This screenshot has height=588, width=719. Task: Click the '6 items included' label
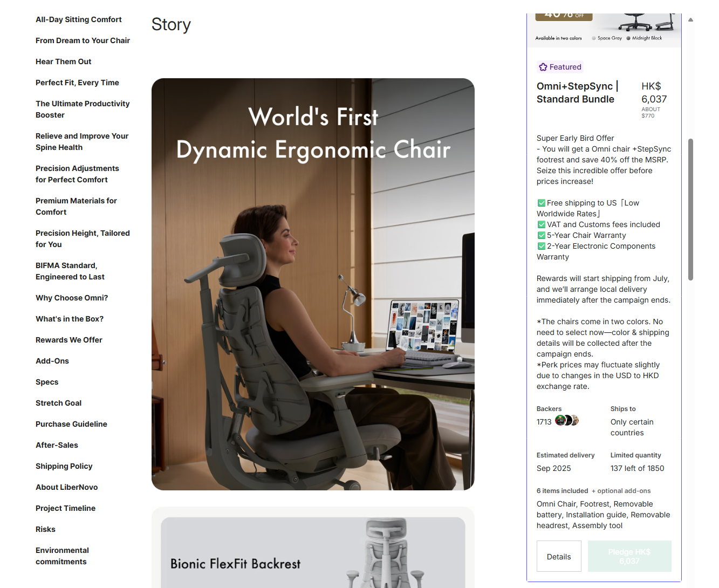point(562,491)
